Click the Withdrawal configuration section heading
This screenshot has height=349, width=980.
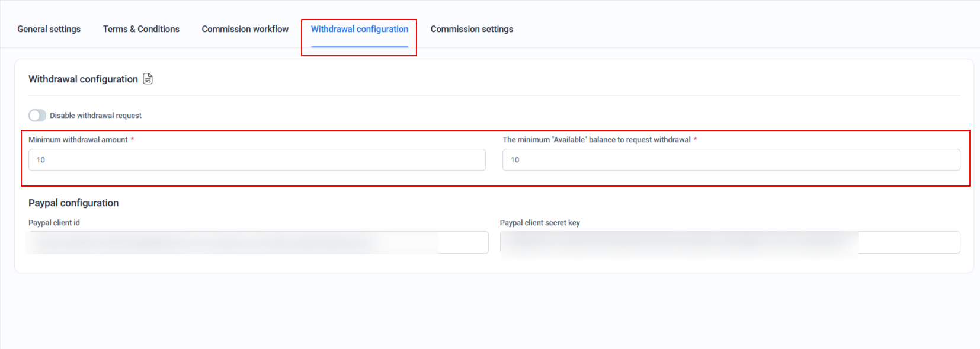coord(83,79)
